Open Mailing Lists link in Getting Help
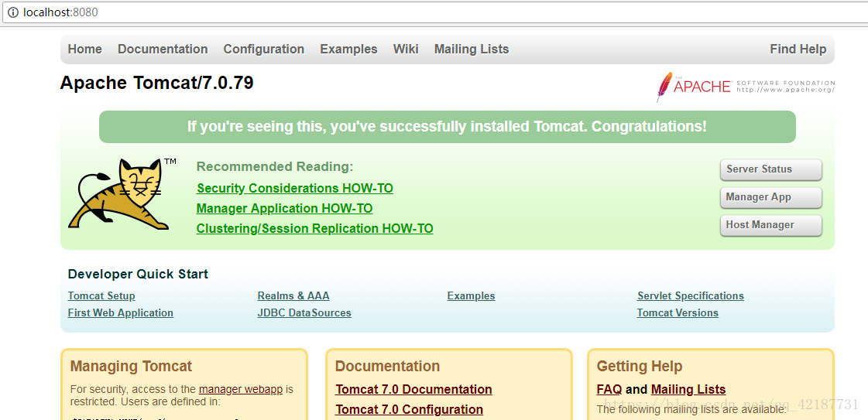 point(688,390)
